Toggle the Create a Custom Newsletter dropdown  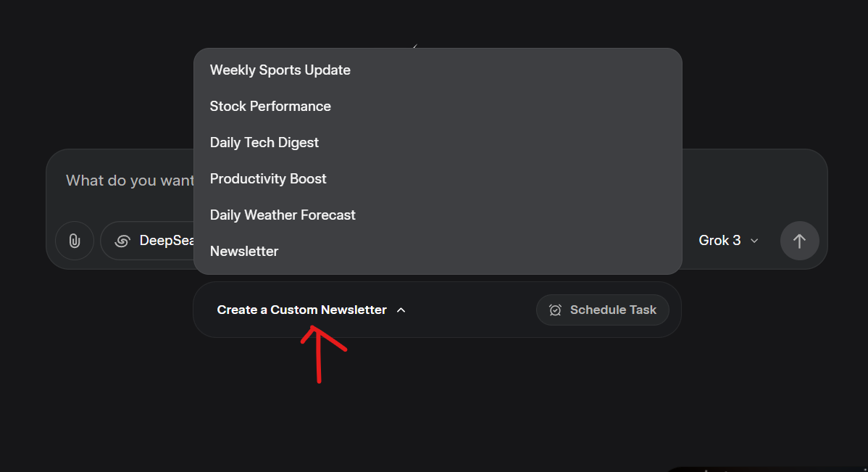point(311,310)
